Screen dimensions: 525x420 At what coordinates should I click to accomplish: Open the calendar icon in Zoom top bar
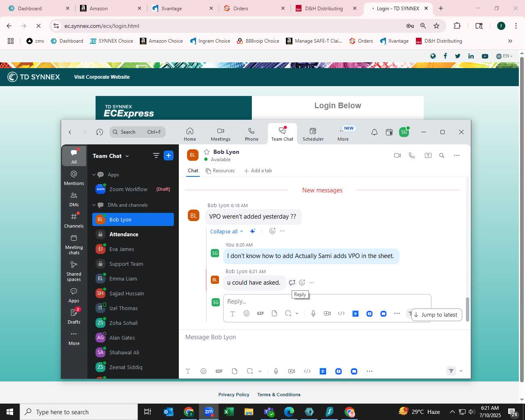click(x=389, y=132)
